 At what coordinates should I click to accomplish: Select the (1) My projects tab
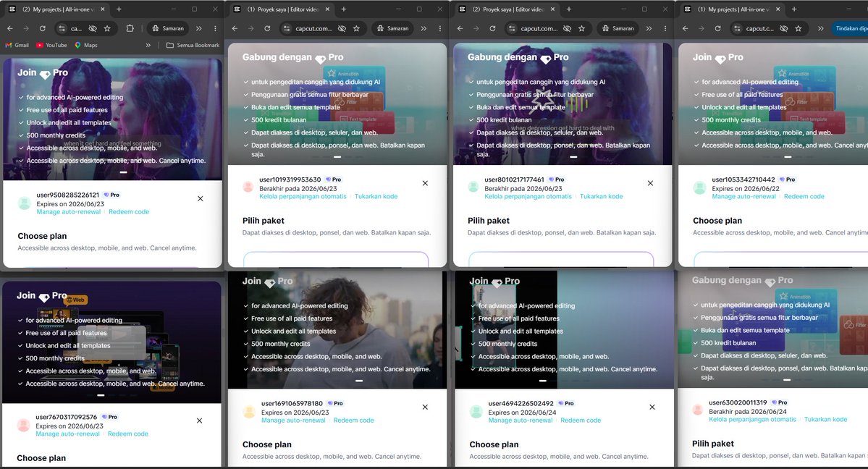click(733, 9)
